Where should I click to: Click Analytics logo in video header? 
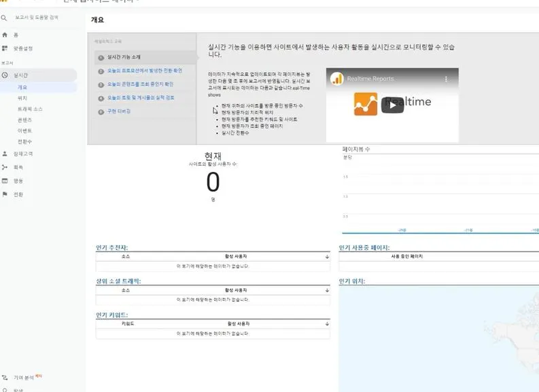point(337,79)
